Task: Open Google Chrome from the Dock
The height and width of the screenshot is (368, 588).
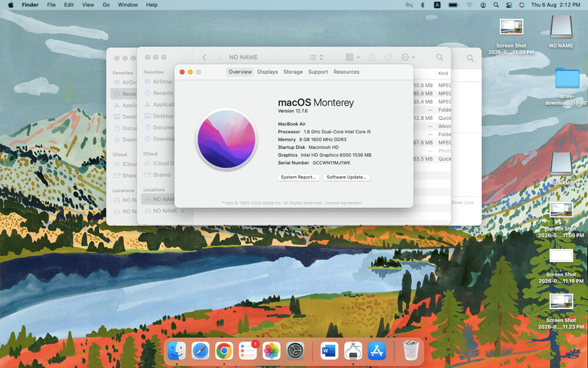Action: (224, 351)
